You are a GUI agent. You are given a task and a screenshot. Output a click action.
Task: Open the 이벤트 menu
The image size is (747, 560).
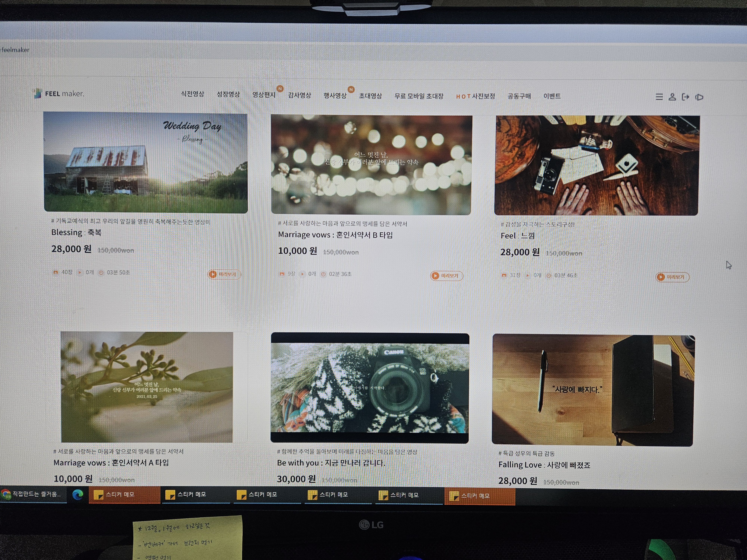click(552, 96)
